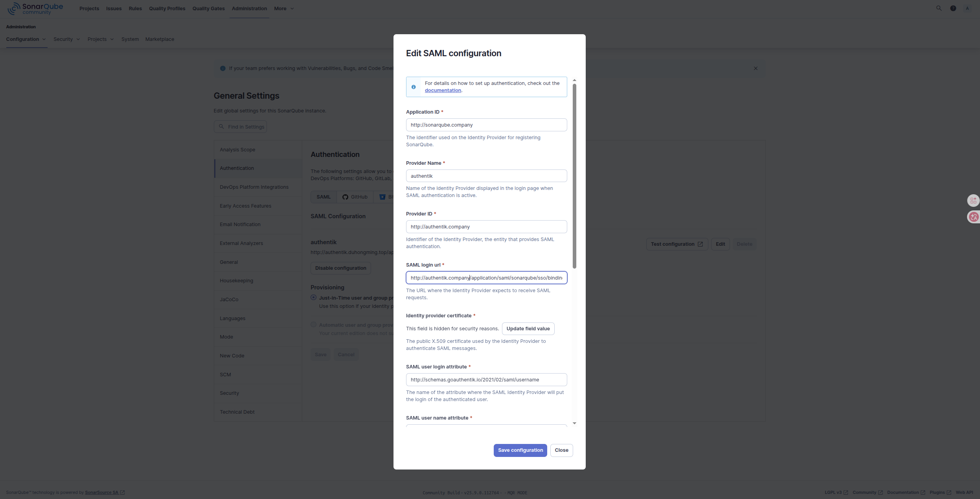
Task: Open the Quality Gates menu item
Action: (208, 9)
